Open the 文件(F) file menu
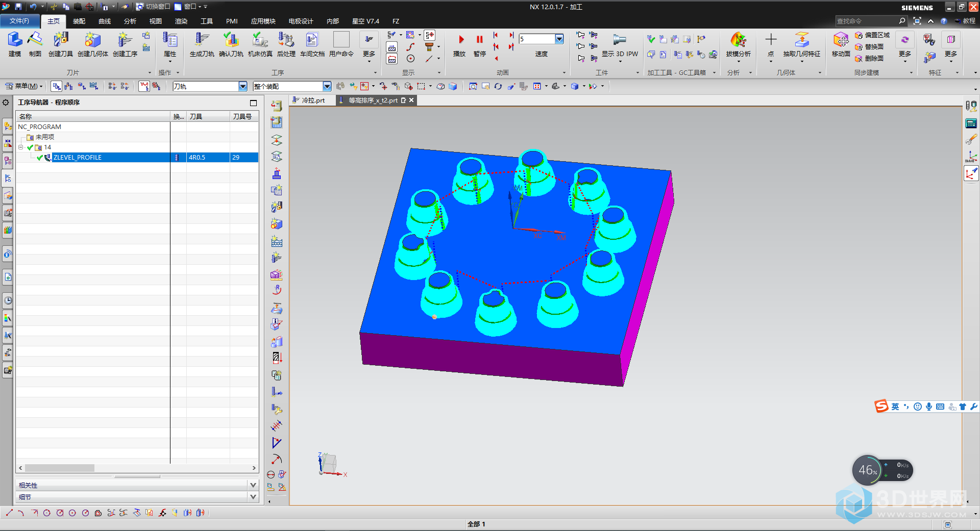The image size is (980, 531). (19, 21)
